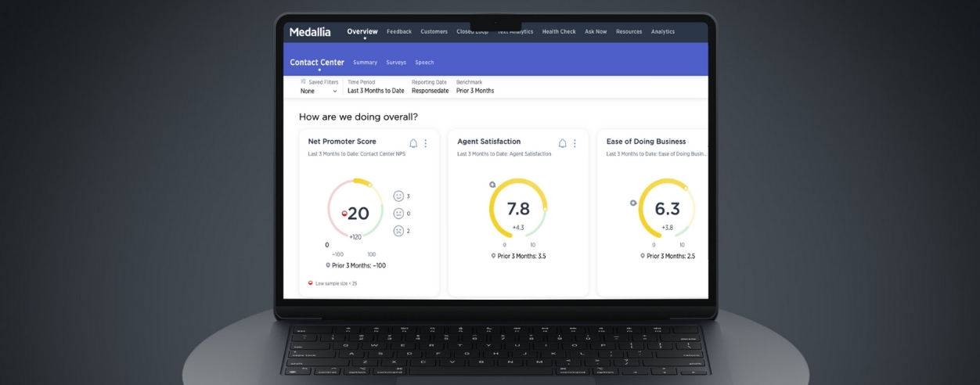
Task: Click the 'How are we doing overall?' heading
Action: pos(358,117)
